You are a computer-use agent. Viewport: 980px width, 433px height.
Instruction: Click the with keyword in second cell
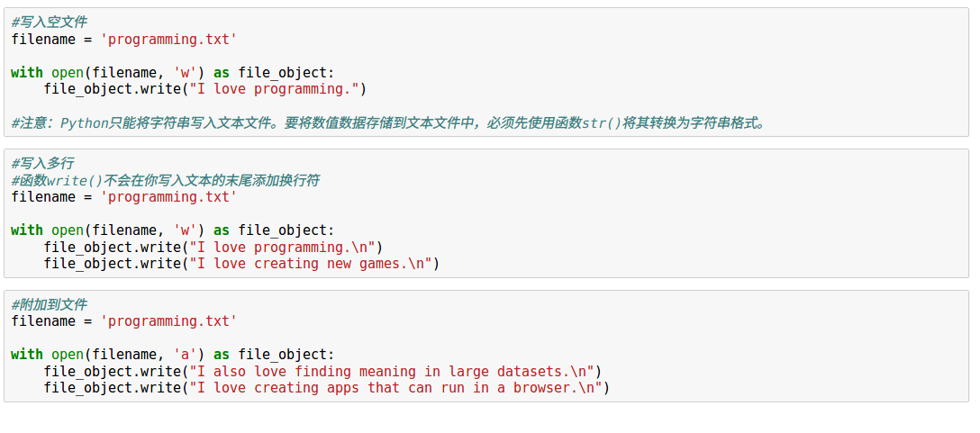[x=27, y=230]
